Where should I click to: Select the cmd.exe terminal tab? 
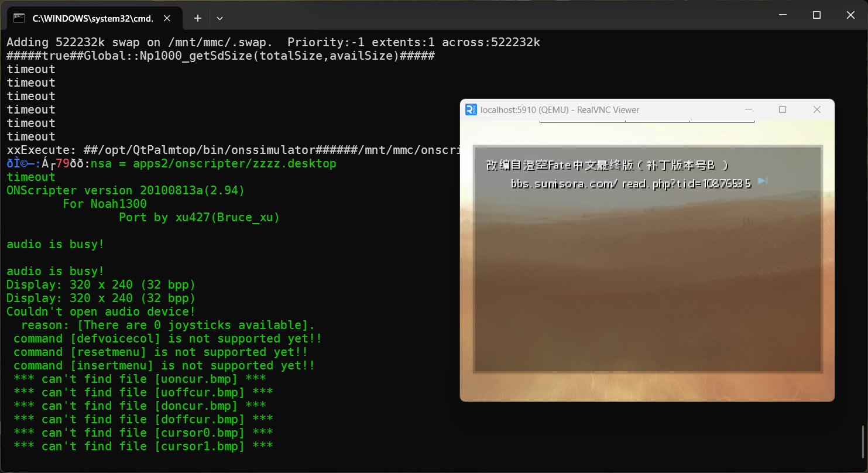click(94, 18)
